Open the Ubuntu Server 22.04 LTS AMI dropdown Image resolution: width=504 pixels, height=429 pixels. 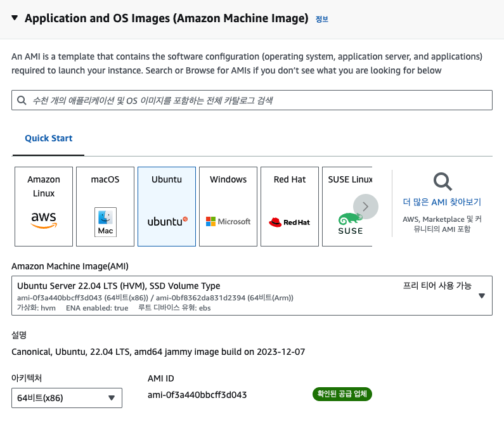(x=252, y=295)
